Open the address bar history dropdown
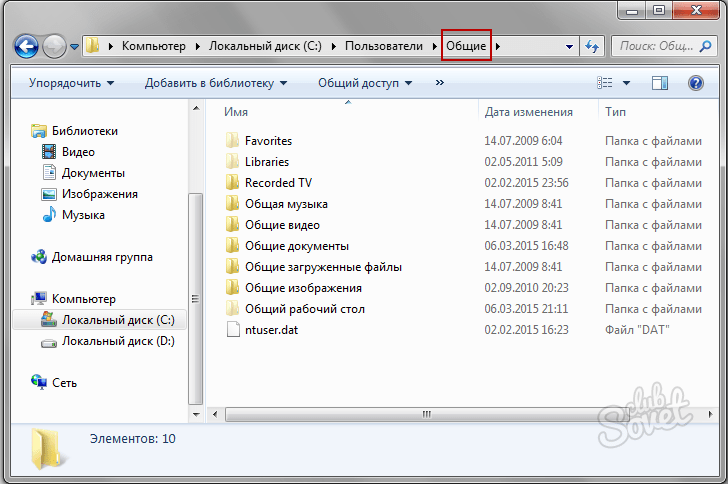The width and height of the screenshot is (728, 484). (569, 46)
